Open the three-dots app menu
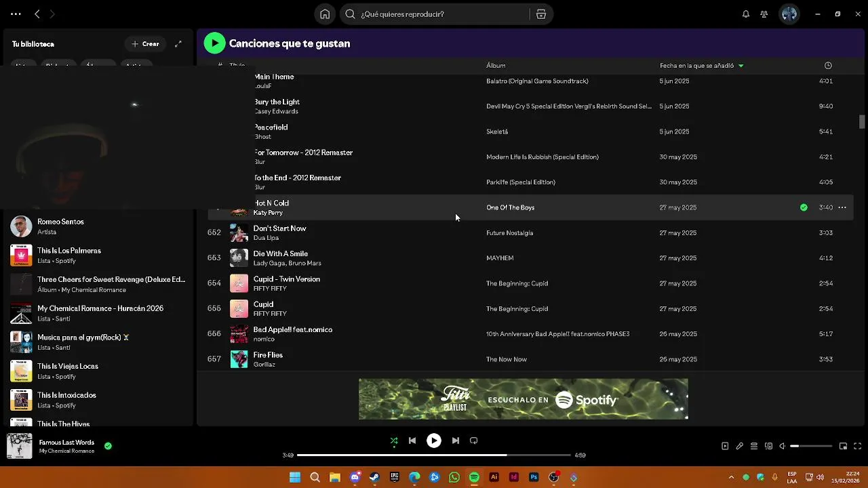 click(x=16, y=14)
